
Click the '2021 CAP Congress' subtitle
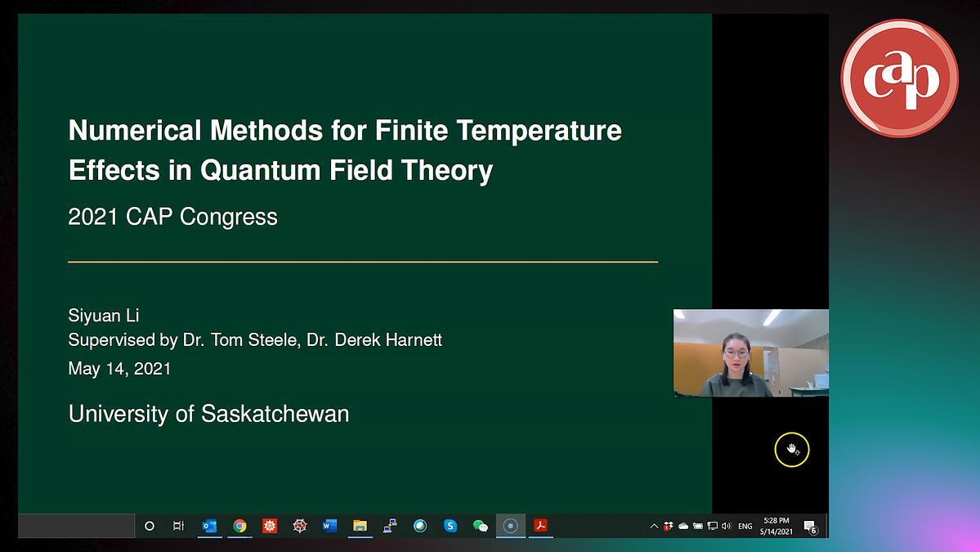172,217
